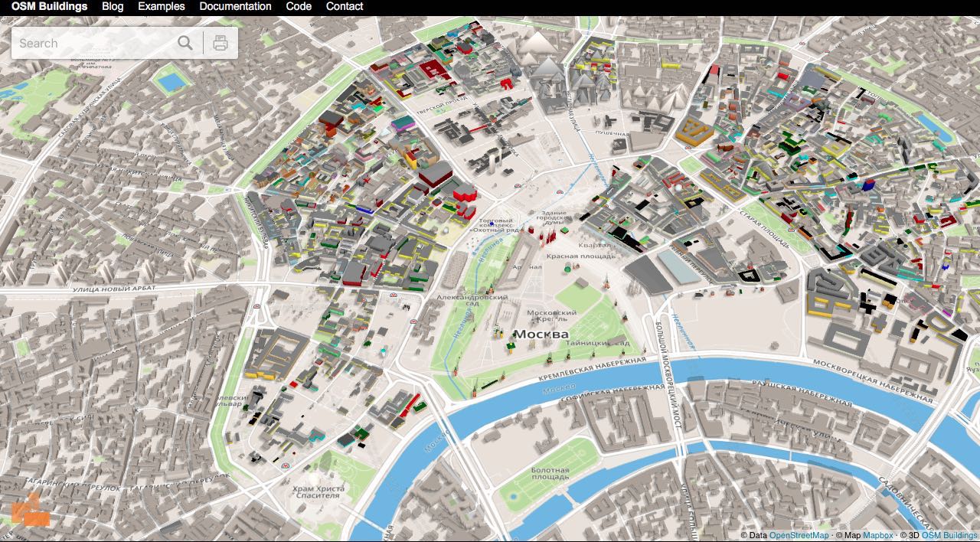Follow the Mapbox attribution link
This screenshot has height=542, width=980.
pos(877,536)
